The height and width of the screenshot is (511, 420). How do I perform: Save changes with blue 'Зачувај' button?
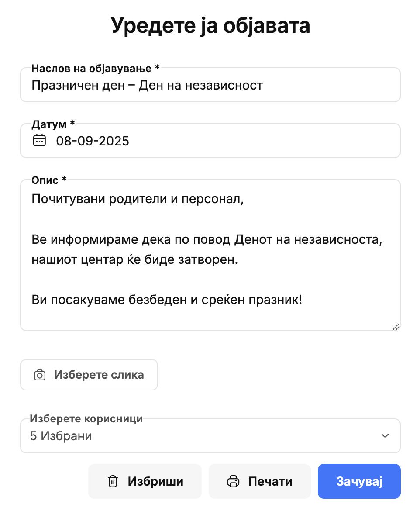coord(359,481)
